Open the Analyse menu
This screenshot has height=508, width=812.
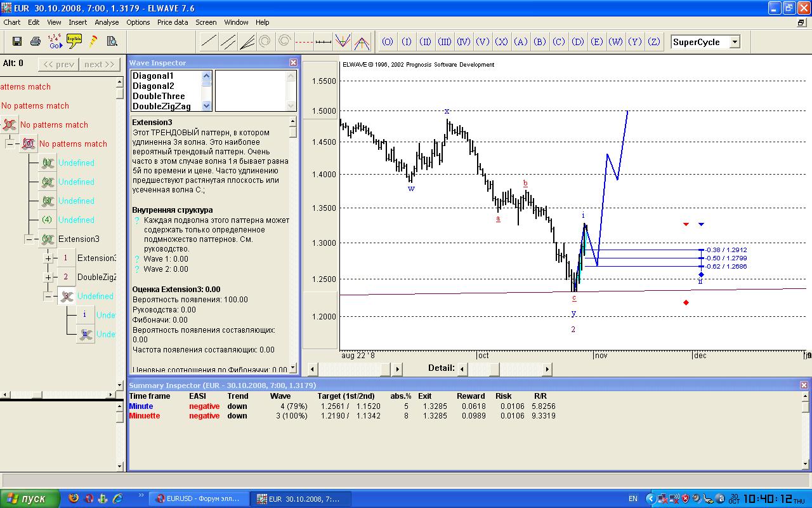tap(107, 22)
